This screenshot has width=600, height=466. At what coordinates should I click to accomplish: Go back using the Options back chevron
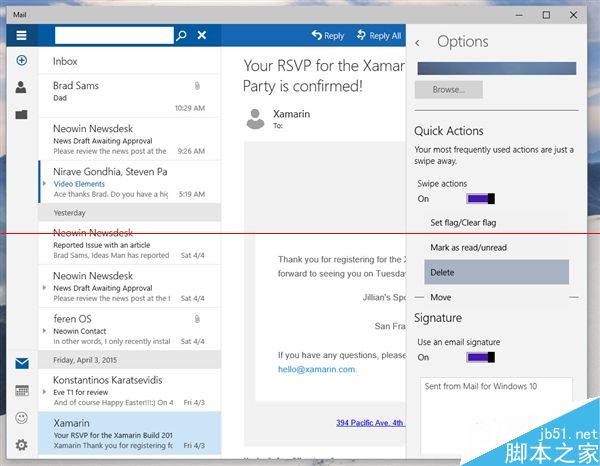pyautogui.click(x=417, y=42)
